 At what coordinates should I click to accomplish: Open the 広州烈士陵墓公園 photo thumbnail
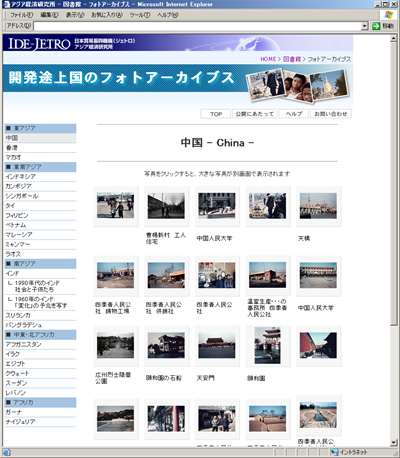116,346
